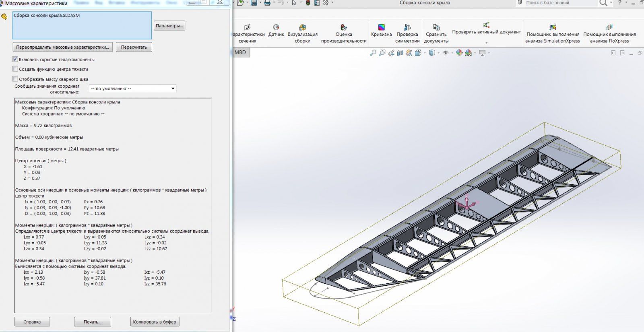Click the save icon in the top toolbar

[254, 3]
